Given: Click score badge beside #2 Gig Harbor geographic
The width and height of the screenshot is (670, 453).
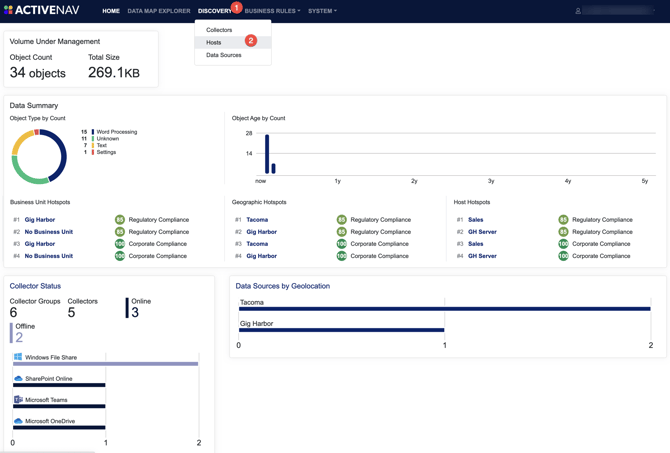Looking at the screenshot, I should pyautogui.click(x=341, y=232).
